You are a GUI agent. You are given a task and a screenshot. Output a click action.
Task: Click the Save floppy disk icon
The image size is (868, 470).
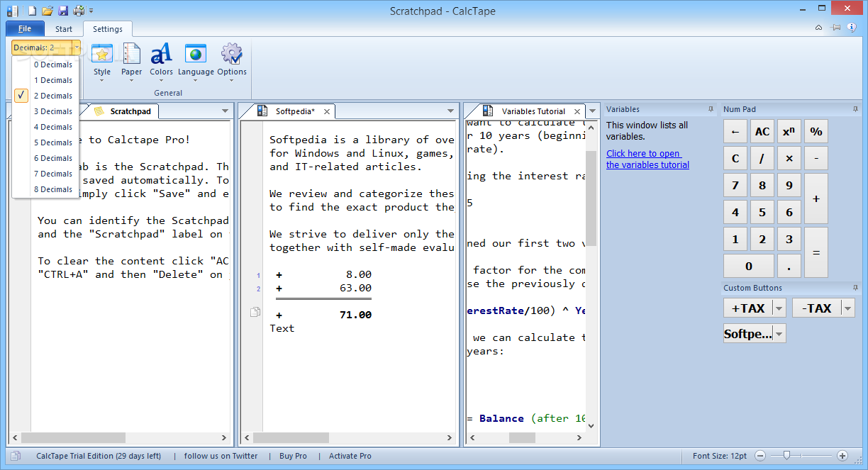tap(63, 11)
